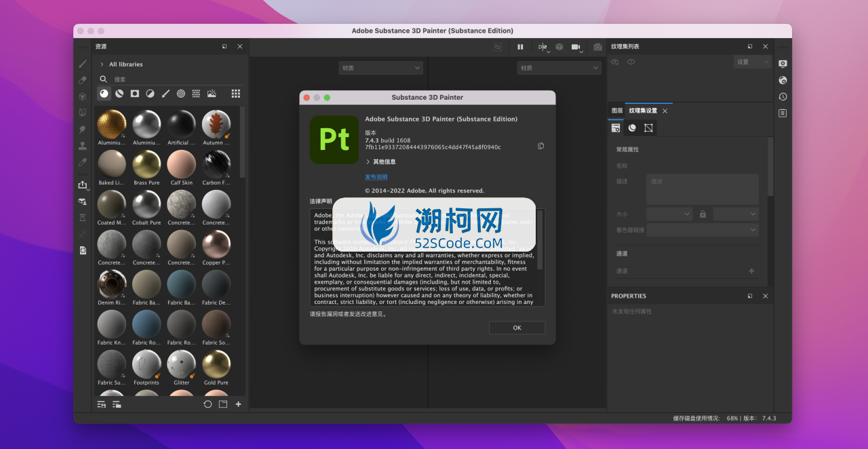Click the mesh maps sphere icon under tabs
This screenshot has width=868, height=449.
point(632,128)
